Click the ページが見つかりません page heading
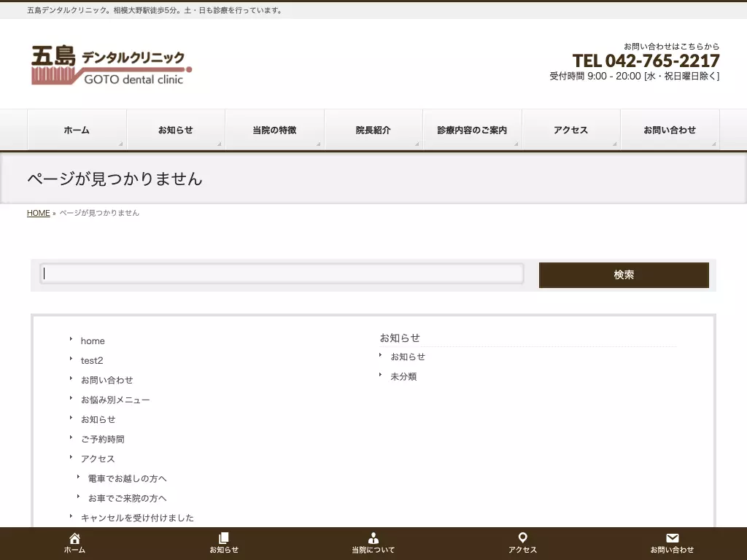Viewport: 747px width, 560px height. click(115, 179)
